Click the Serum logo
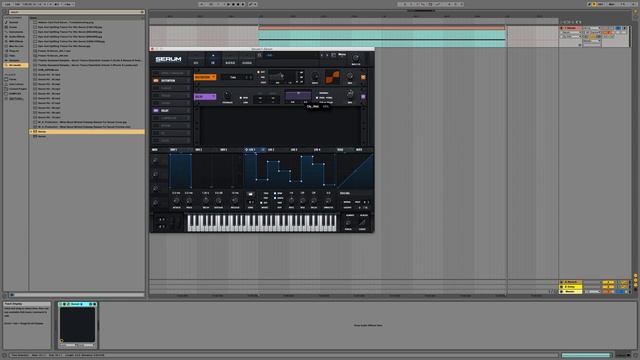Screen dimensions: 640x360 click(x=168, y=59)
